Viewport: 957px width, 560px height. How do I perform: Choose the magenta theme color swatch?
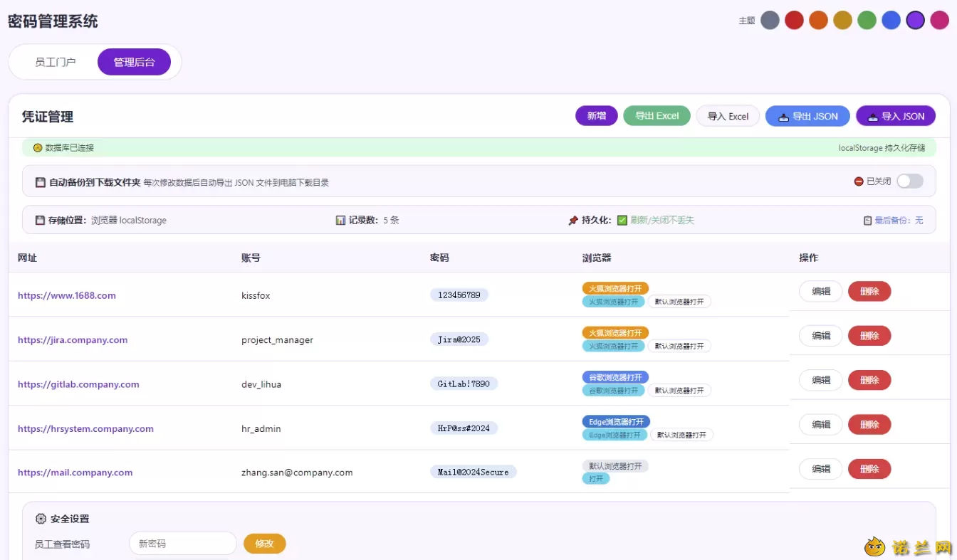click(939, 20)
